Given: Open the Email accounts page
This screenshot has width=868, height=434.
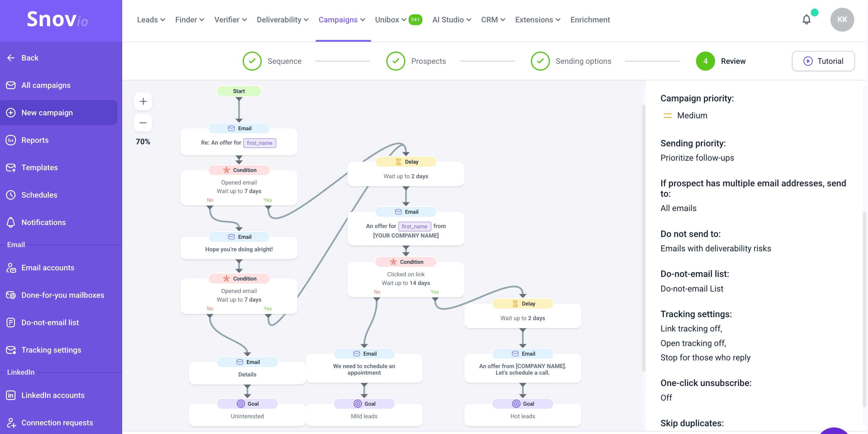Looking at the screenshot, I should pyautogui.click(x=48, y=268).
